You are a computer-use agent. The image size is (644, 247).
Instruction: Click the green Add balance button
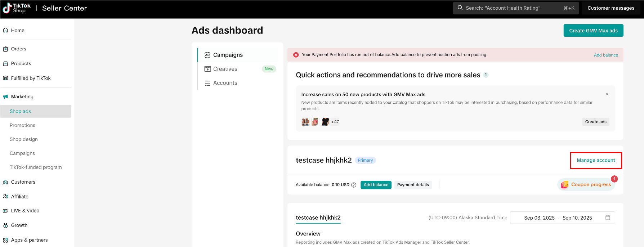click(x=376, y=185)
